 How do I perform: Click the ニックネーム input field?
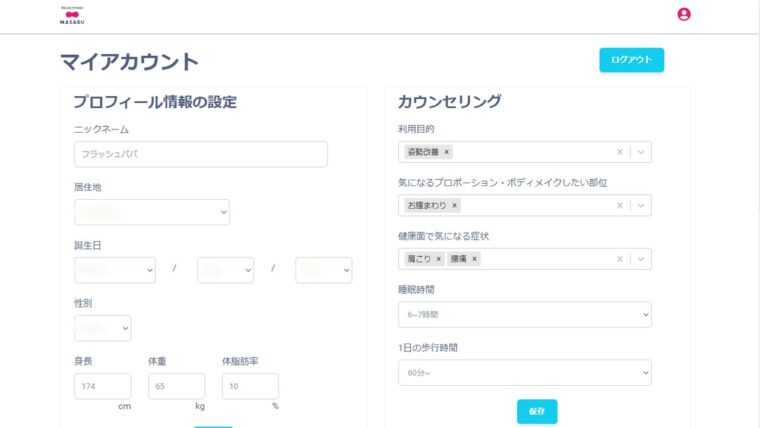click(x=200, y=154)
